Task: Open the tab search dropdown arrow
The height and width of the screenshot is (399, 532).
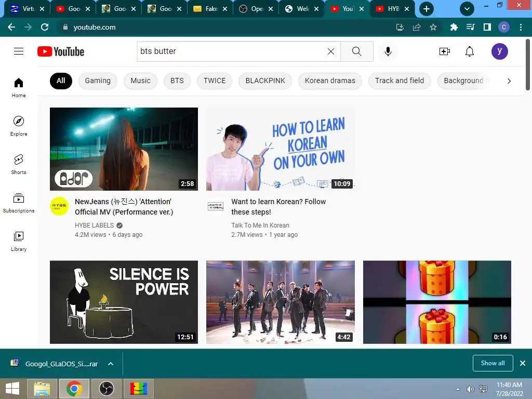Action: point(467,9)
